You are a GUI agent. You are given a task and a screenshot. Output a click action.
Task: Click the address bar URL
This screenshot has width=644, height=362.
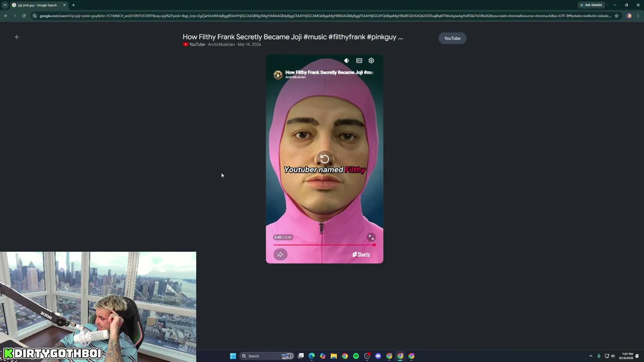325,16
